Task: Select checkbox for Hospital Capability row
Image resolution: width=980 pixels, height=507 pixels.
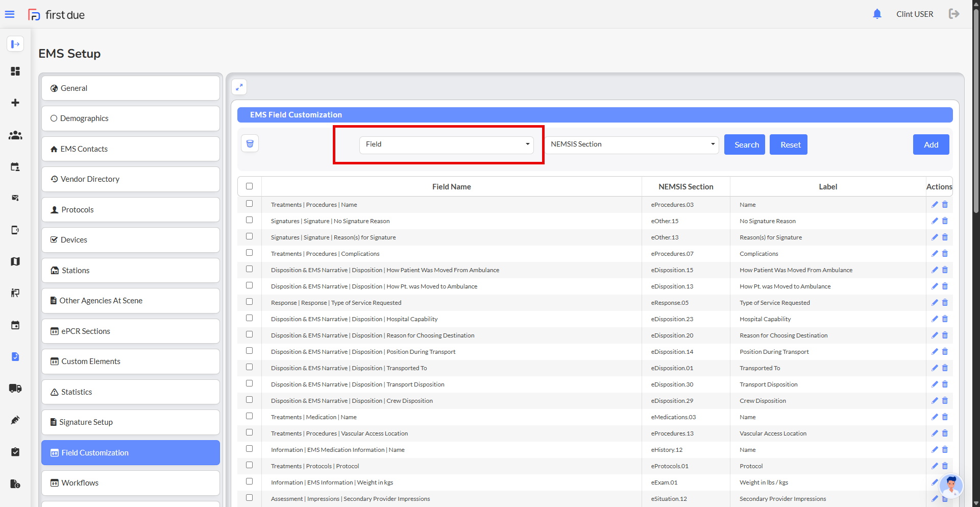Action: 250,318
